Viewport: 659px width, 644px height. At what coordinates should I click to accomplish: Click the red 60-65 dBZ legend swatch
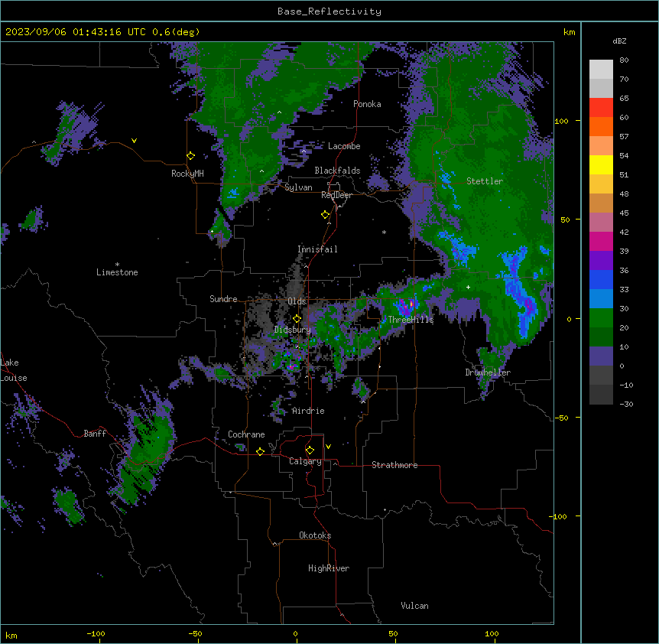pyautogui.click(x=601, y=108)
